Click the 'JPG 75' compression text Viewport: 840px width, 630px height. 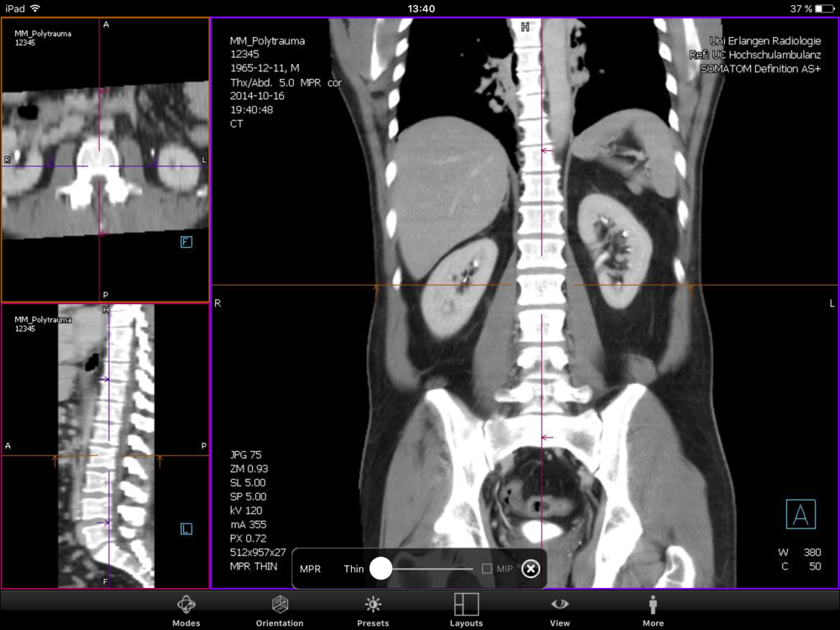pos(246,454)
